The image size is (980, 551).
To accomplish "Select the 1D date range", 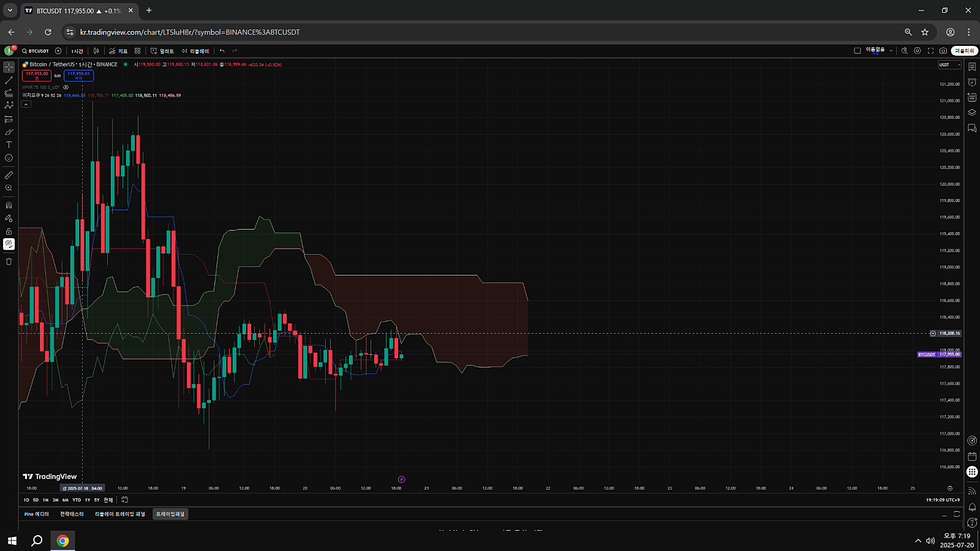I will tap(26, 500).
